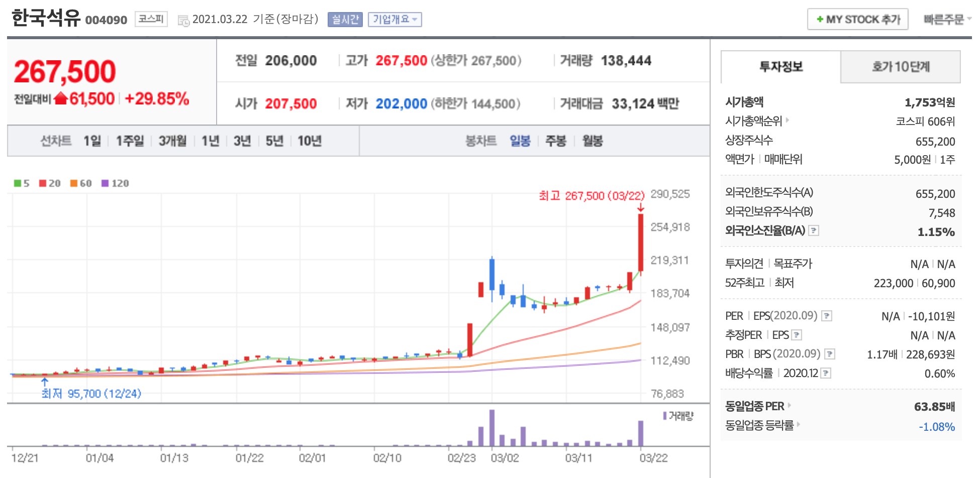Screen dimensions: 980x478
Task: Click the 외국인보유주식수 7,548 value
Action: (x=942, y=213)
